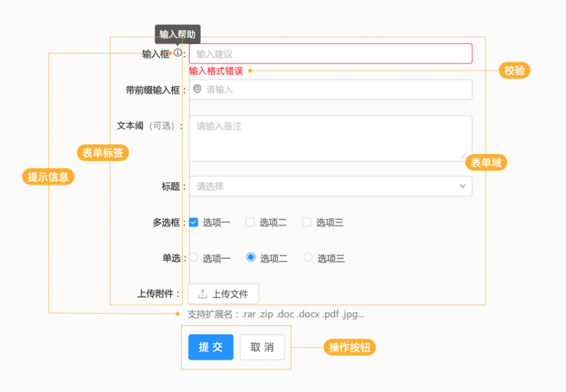Image resolution: width=566 pixels, height=392 pixels.
Task: Click the location pin prefix icon
Action: (197, 89)
